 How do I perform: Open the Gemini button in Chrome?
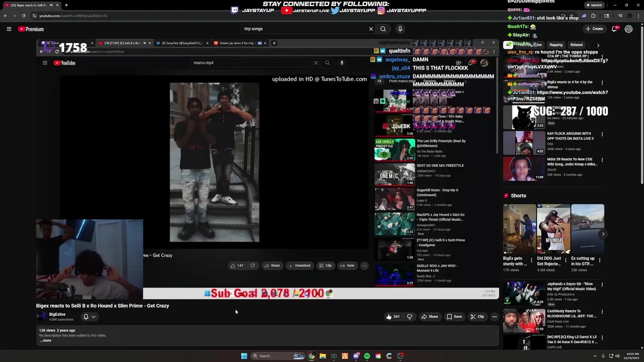[594, 5]
